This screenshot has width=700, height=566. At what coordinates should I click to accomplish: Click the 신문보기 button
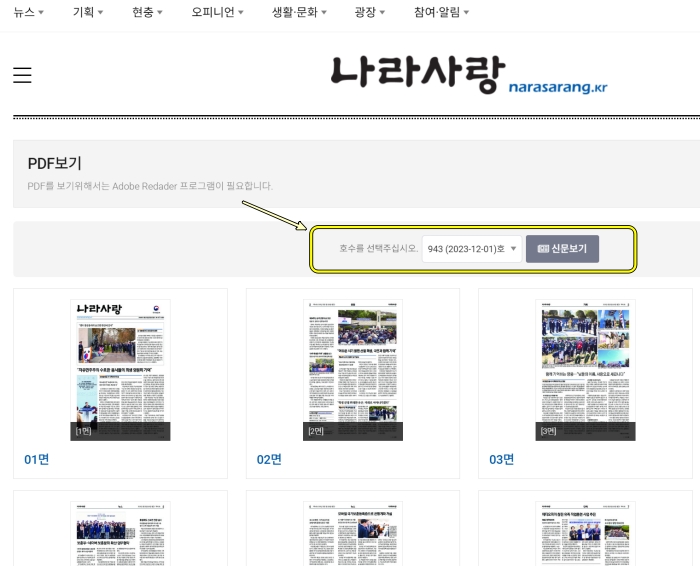[x=562, y=249]
